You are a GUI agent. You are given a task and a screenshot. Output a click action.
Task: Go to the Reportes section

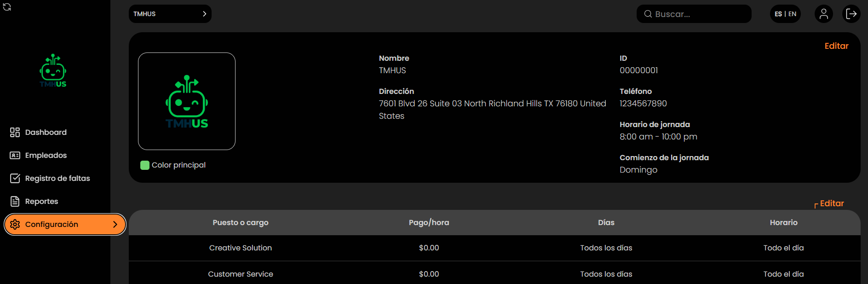click(x=41, y=202)
